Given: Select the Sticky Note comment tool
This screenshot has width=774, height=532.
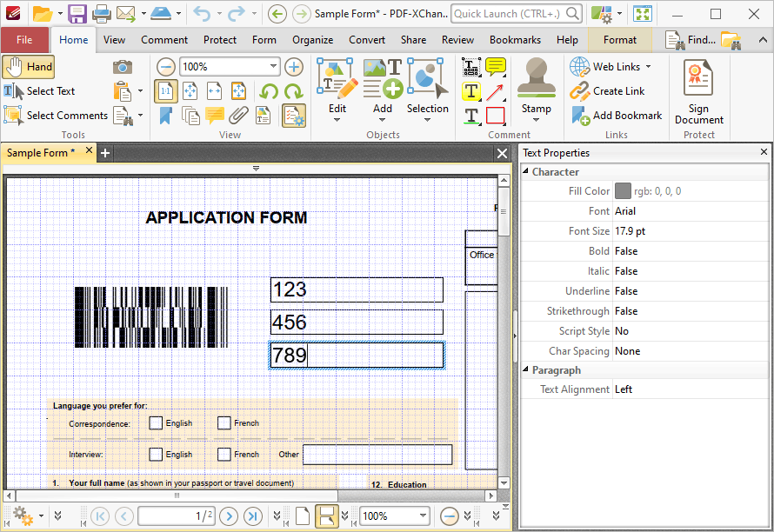Looking at the screenshot, I should [496, 67].
